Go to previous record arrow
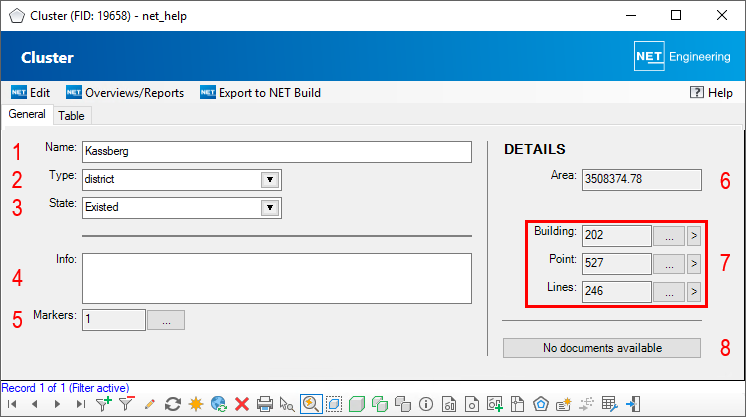 [35, 405]
